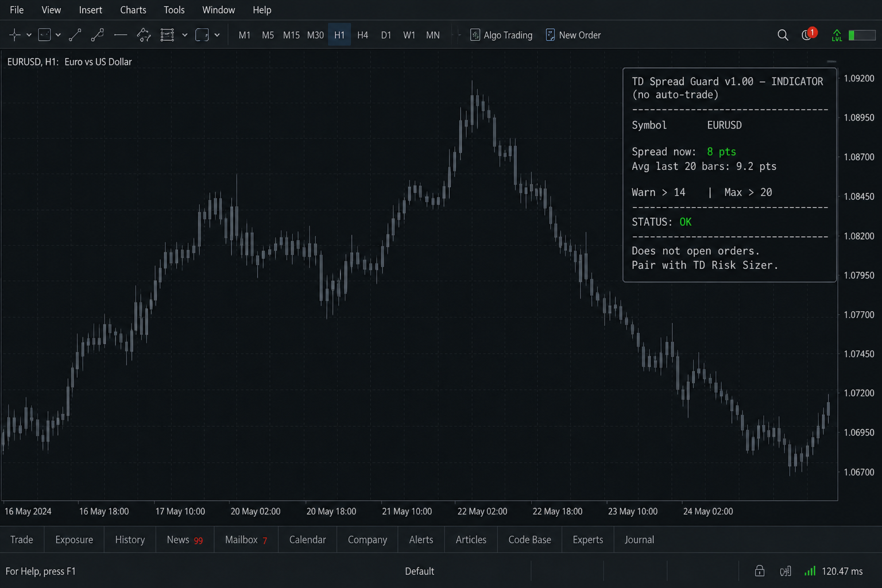Click the green LVL market depth icon
882x588 pixels.
(x=837, y=35)
